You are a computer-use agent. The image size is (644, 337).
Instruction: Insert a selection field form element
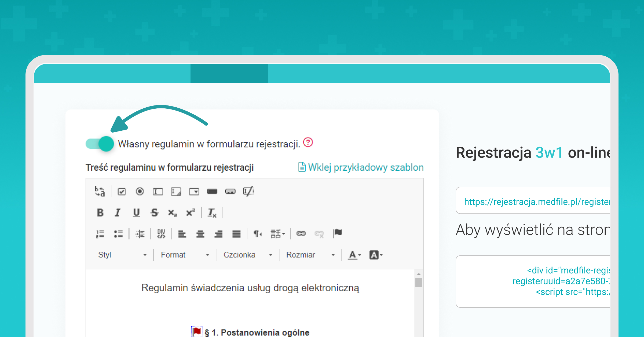(x=194, y=192)
